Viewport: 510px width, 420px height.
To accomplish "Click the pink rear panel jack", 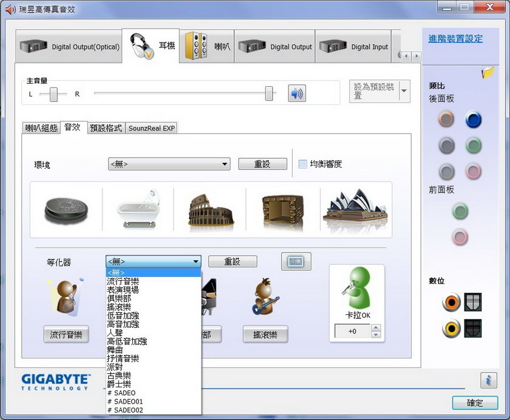I will [x=473, y=171].
